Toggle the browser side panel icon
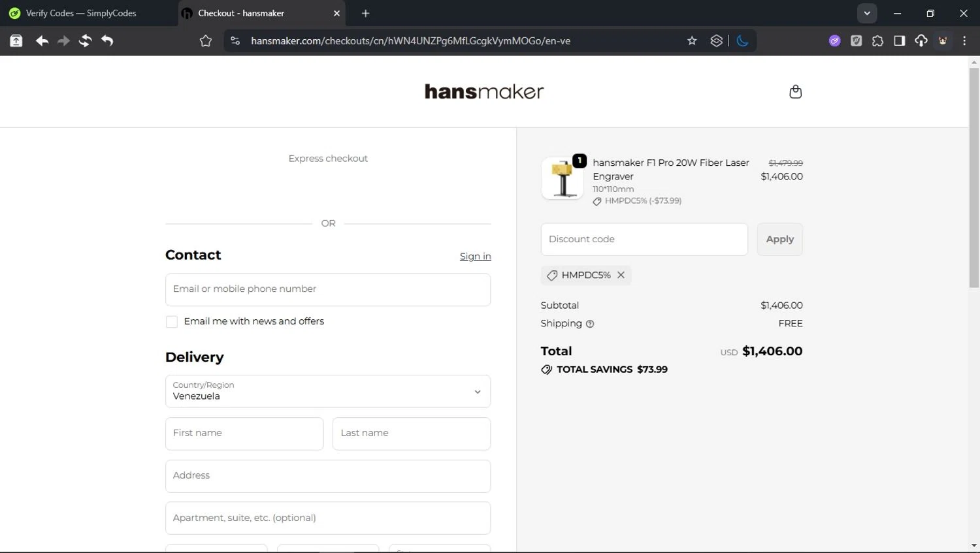 pyautogui.click(x=899, y=40)
